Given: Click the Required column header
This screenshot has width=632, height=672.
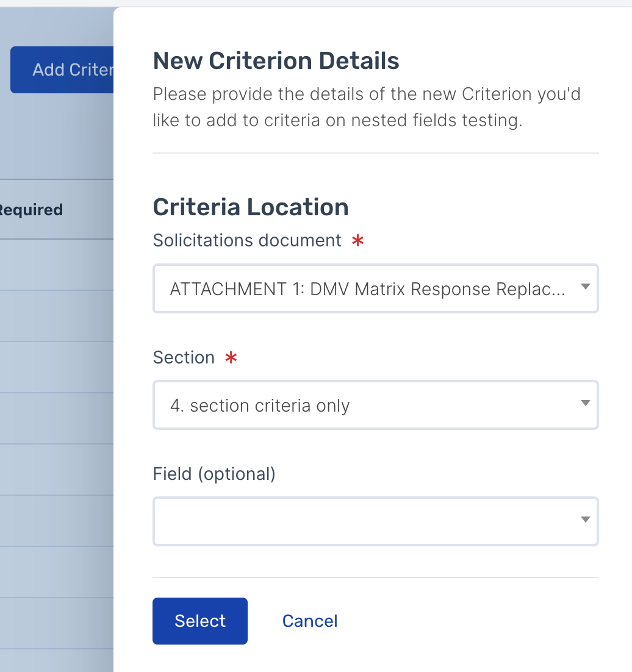Looking at the screenshot, I should point(31,210).
